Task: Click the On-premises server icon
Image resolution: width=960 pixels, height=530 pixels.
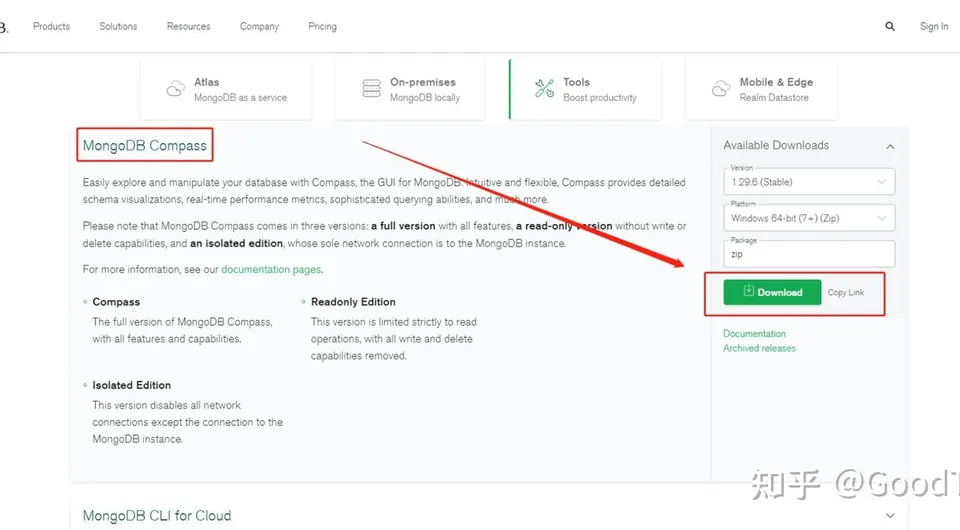Action: pos(372,89)
